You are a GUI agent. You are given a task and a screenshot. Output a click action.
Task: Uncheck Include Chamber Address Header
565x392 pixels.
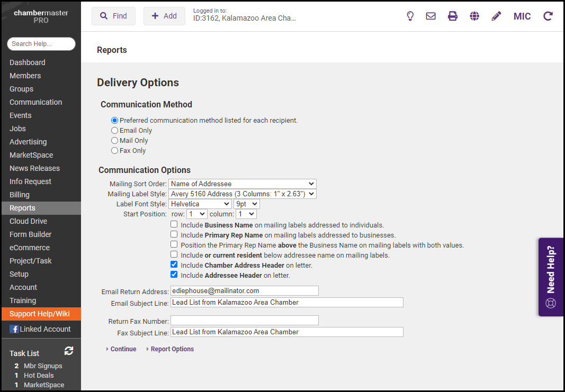tap(174, 265)
